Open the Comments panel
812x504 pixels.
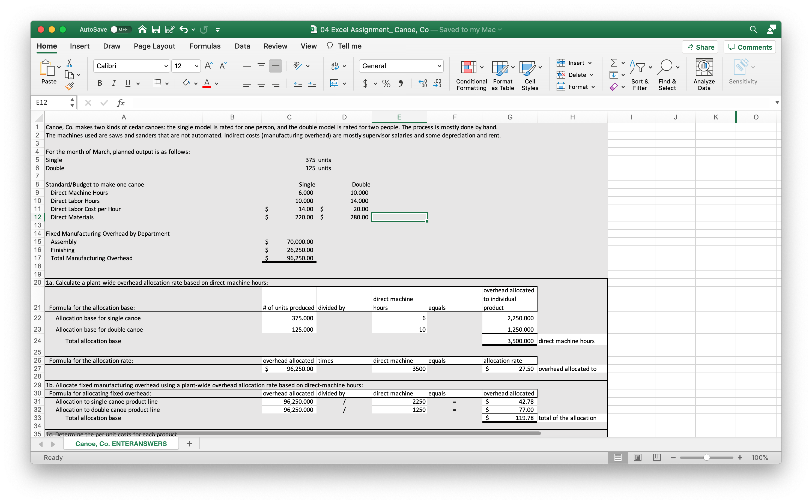coord(749,47)
